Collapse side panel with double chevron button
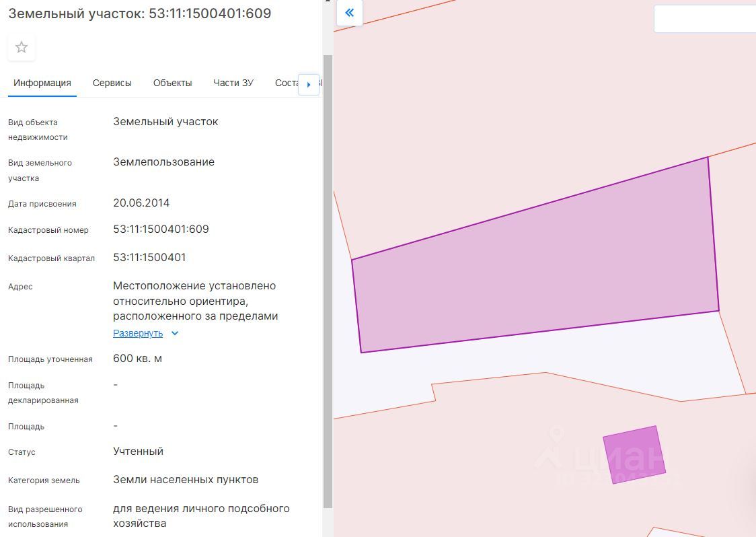Viewport: 756px width, 537px height. 350,13
